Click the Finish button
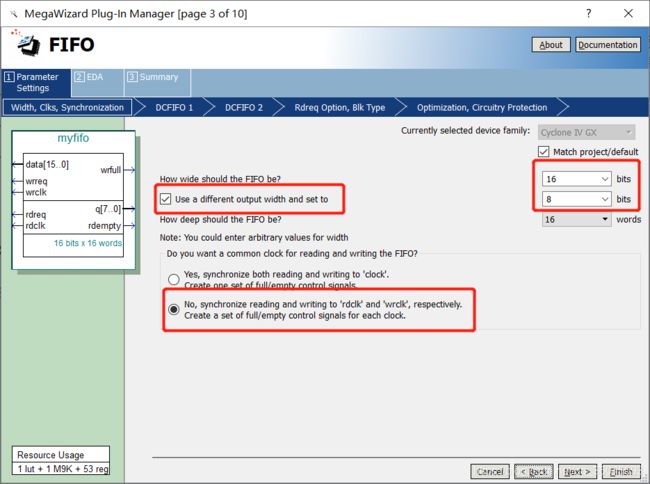 click(x=621, y=472)
